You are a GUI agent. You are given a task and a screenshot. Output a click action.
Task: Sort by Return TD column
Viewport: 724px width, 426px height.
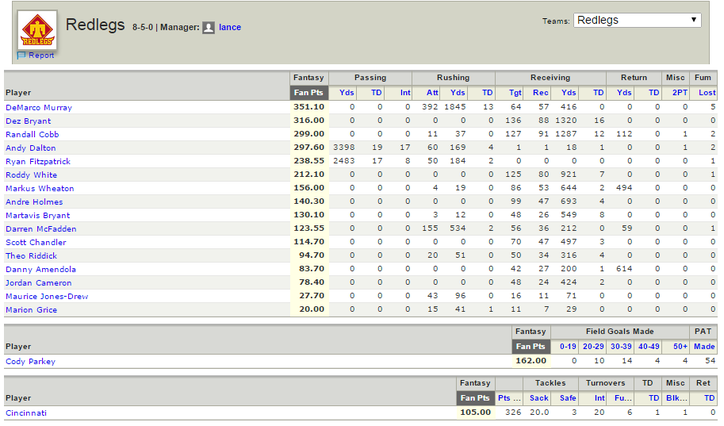coord(654,93)
